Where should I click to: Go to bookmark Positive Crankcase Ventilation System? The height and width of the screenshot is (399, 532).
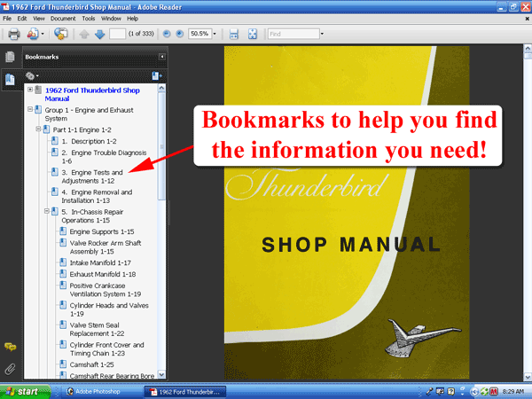[x=106, y=290]
